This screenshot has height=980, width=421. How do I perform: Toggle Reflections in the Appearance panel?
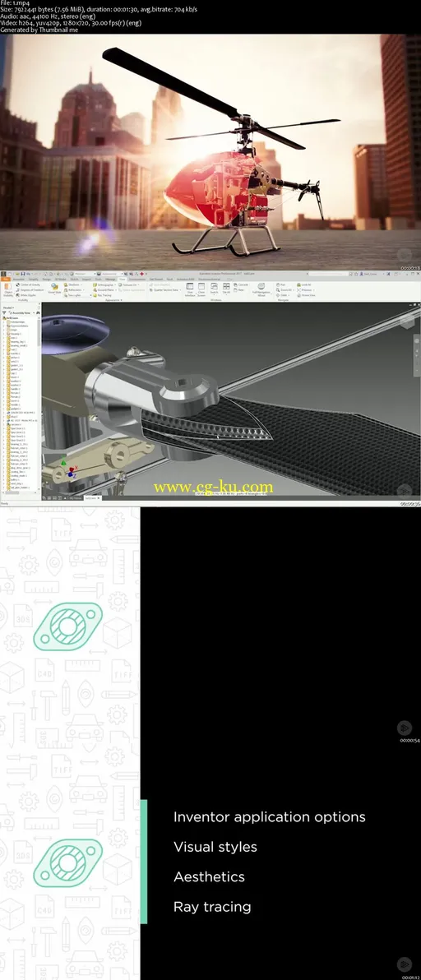pos(75,290)
